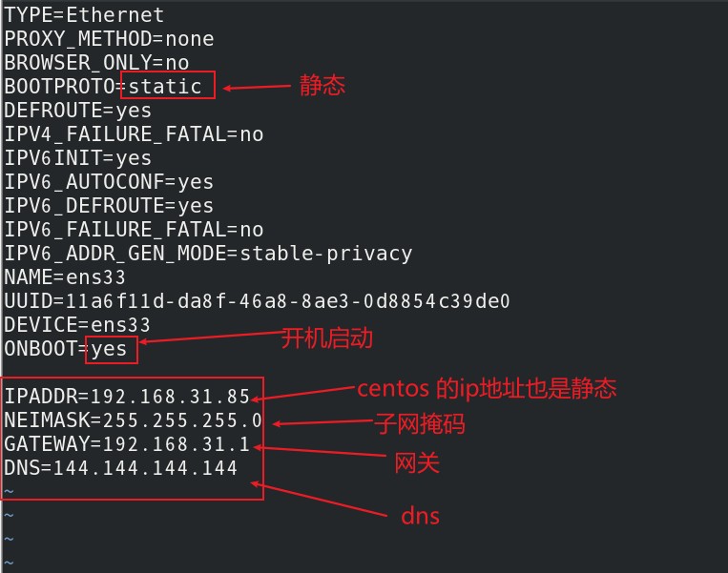This screenshot has height=573, width=728.
Task: Click the boxed 'yes' ONBOOT value
Action: click(110, 349)
